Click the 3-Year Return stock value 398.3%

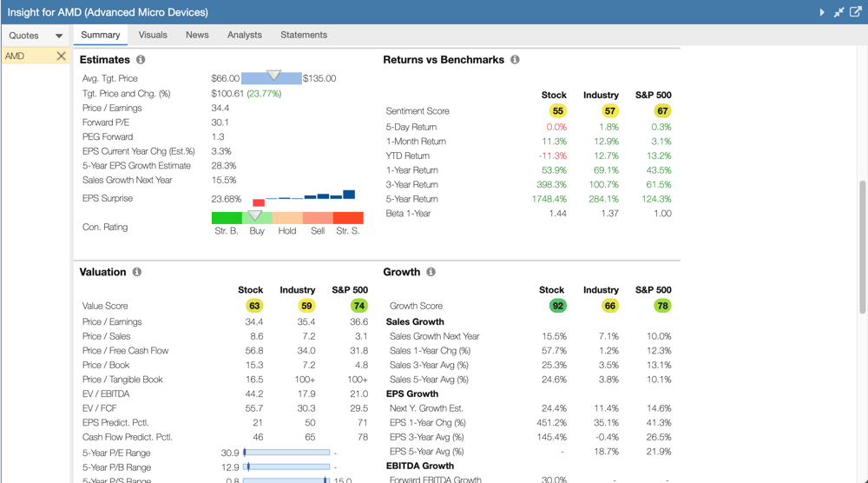[551, 184]
